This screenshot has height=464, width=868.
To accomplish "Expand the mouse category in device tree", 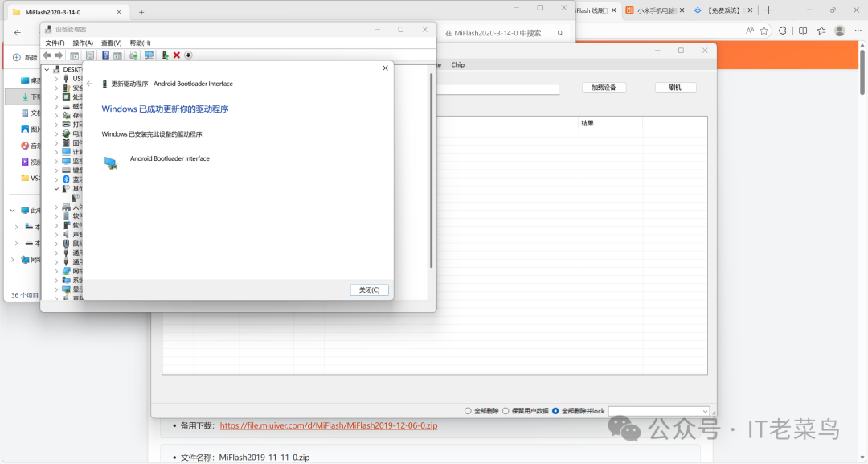I will [x=56, y=244].
